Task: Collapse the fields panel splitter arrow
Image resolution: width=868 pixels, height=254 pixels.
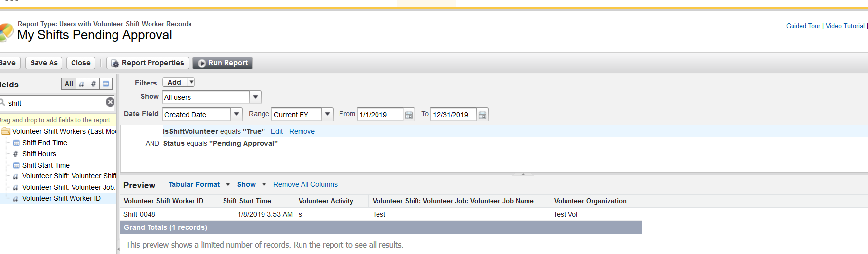Action: point(118,249)
